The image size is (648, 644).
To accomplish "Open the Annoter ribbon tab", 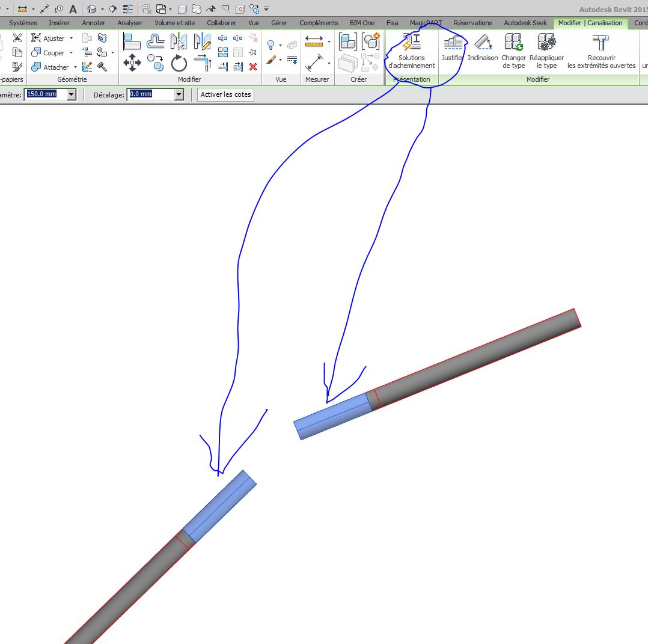I will (93, 23).
